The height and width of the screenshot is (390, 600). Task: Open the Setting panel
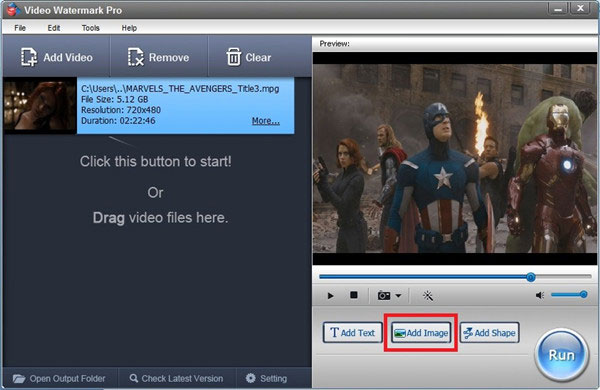(x=267, y=379)
